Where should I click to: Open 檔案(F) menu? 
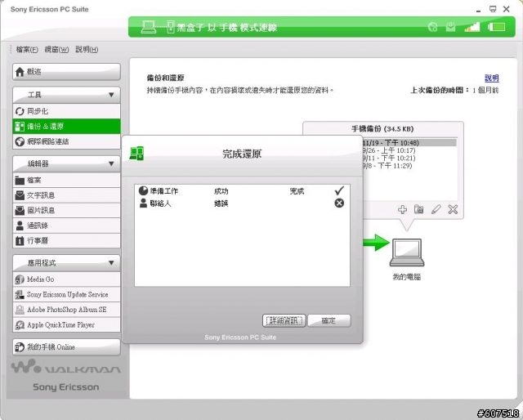27,50
